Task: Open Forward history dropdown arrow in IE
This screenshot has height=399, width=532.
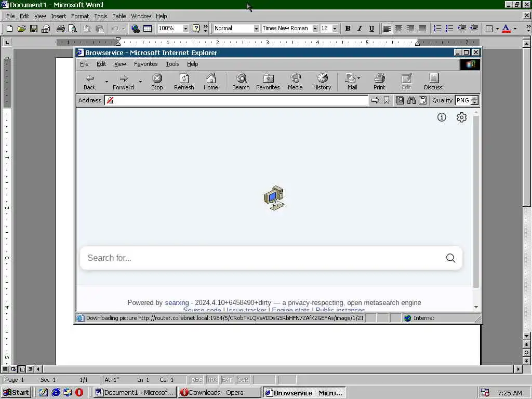Action: [140, 82]
